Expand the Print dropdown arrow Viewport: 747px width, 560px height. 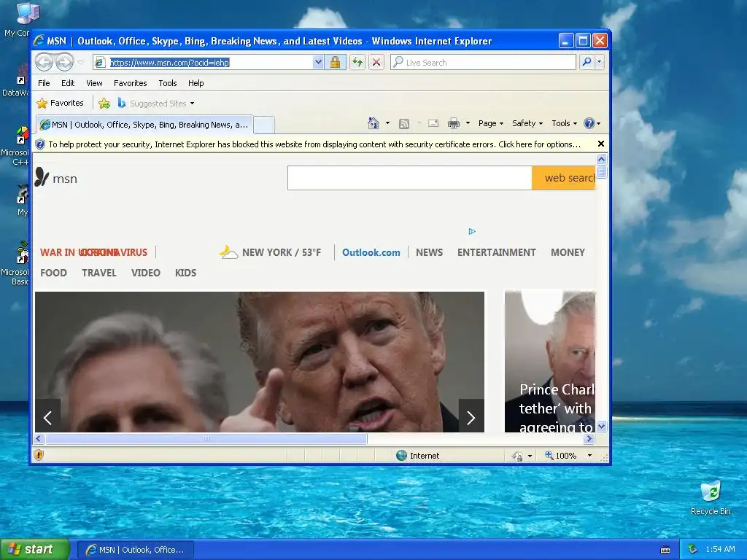point(468,123)
